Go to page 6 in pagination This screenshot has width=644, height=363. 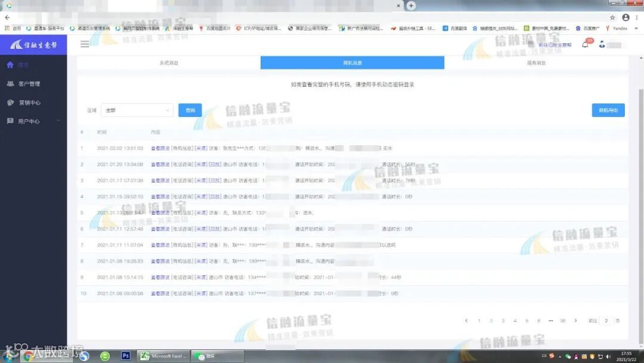coord(538,321)
